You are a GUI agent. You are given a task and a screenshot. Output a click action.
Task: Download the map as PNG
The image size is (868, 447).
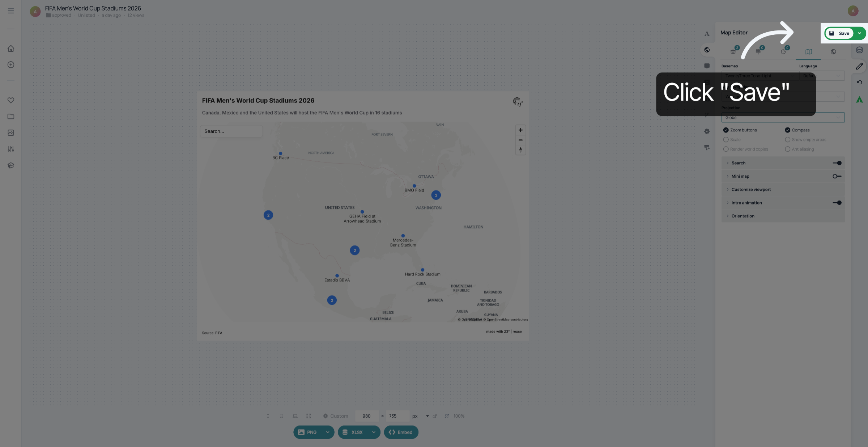pos(308,432)
